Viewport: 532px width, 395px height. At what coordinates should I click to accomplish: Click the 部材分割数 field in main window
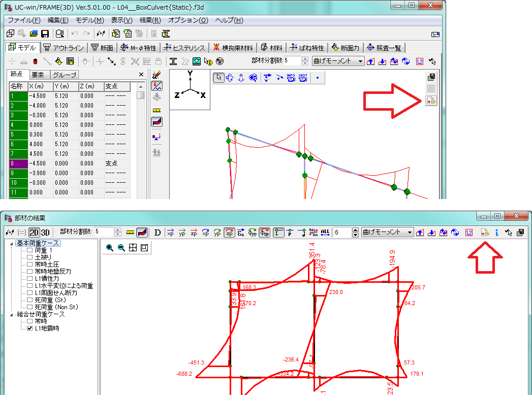[293, 61]
